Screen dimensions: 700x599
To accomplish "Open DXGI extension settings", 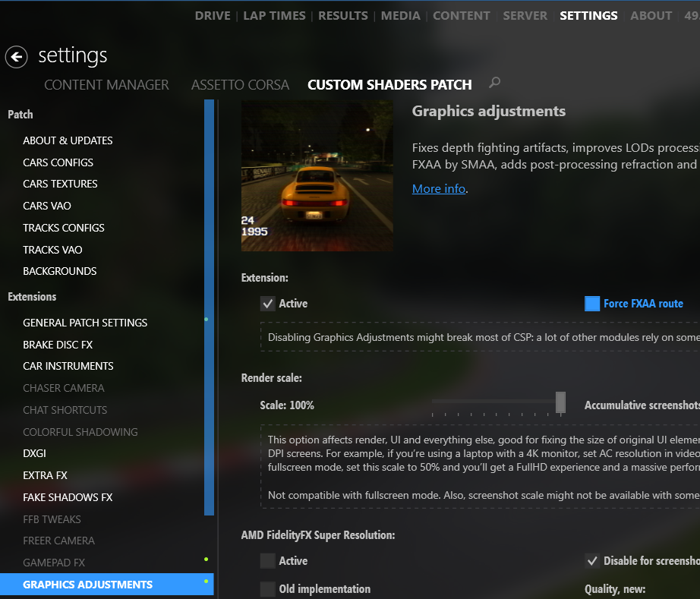I will click(x=34, y=453).
